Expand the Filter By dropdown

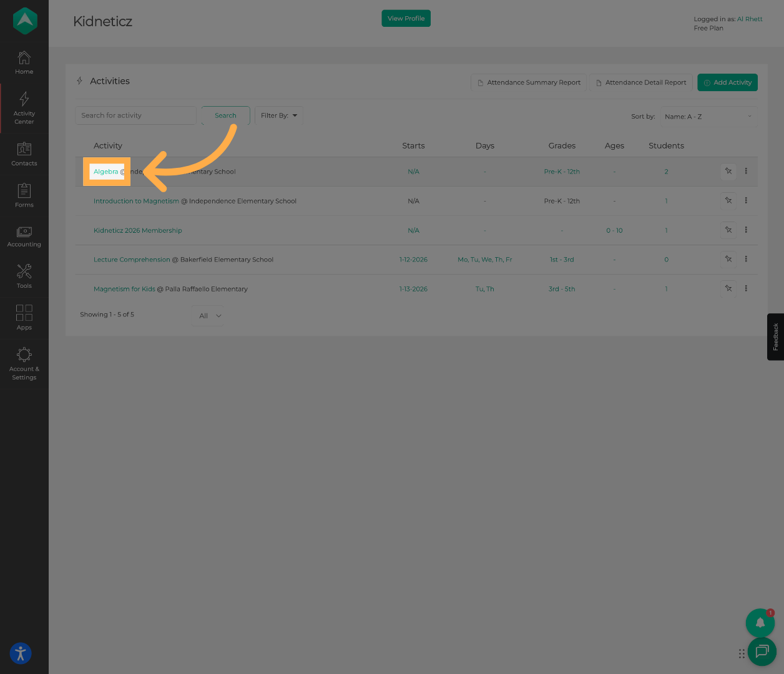(279, 115)
